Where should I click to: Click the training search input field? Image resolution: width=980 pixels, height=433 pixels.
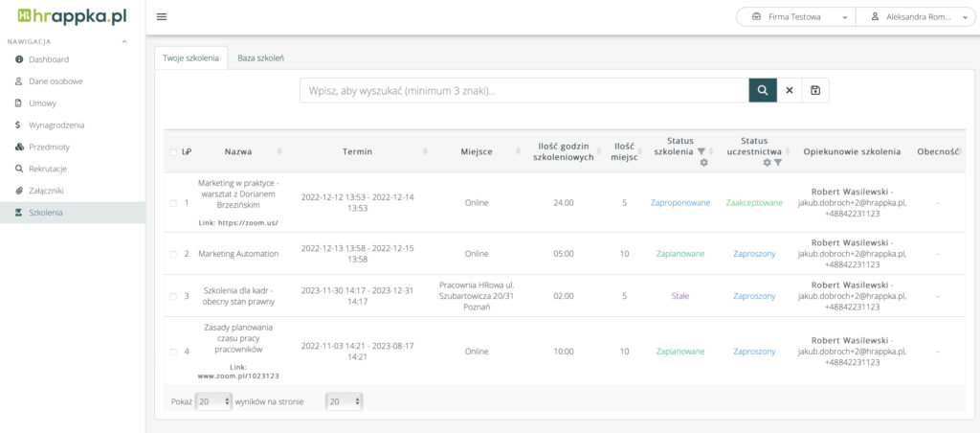coord(523,90)
